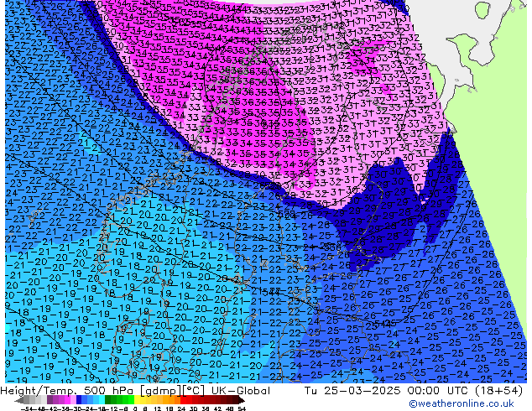Click the left arrow end of color scale
The image size is (532, 411).
19,400
